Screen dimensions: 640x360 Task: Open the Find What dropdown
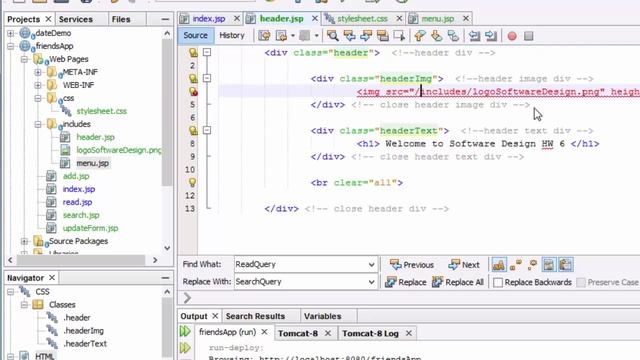(x=371, y=265)
